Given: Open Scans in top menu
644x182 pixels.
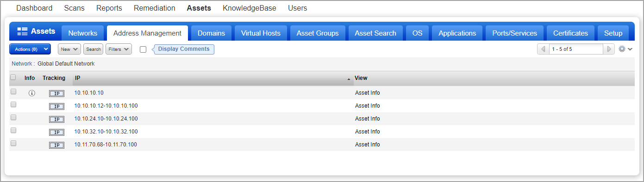Looking at the screenshot, I should click(75, 8).
